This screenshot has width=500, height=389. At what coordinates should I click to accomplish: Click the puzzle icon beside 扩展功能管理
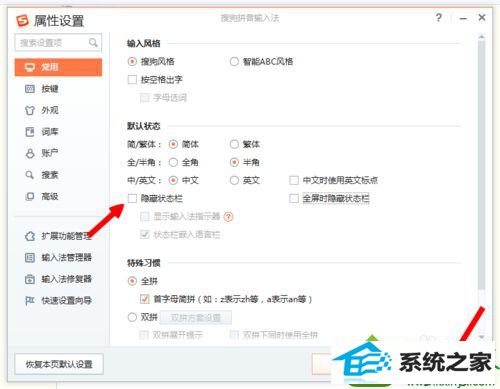[30, 236]
